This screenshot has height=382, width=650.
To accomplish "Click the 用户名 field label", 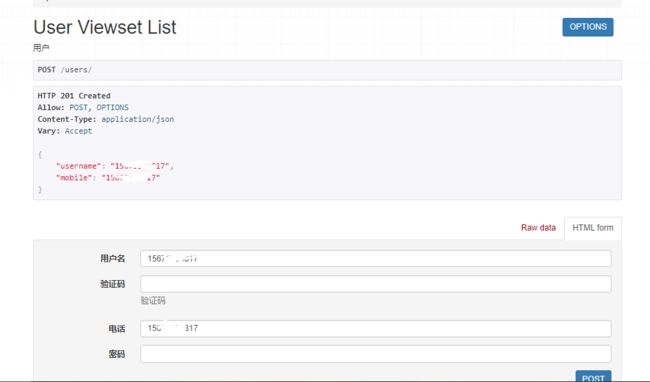I will tap(112, 259).
